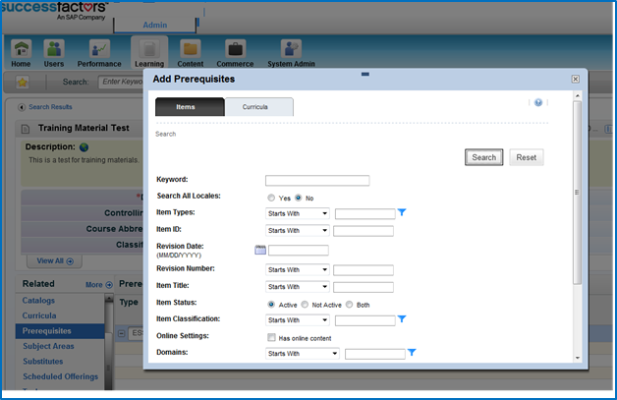Select Active item status
The image size is (617, 400).
point(271,304)
